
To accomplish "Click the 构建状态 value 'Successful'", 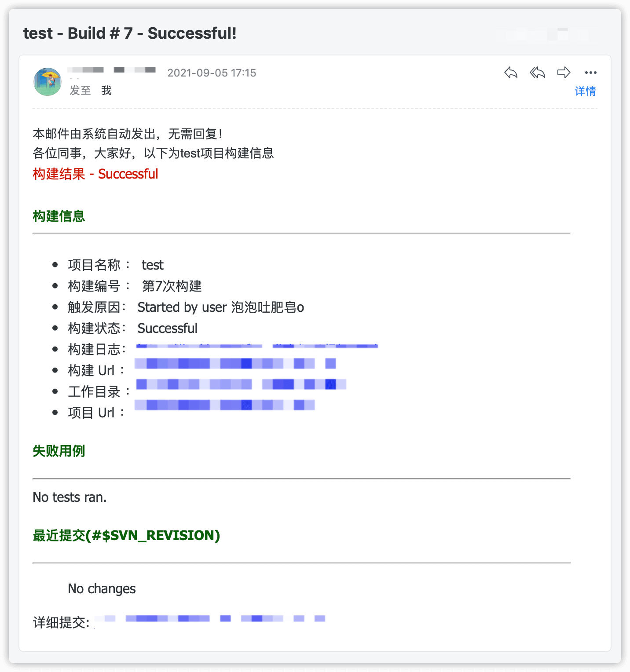I will click(167, 329).
